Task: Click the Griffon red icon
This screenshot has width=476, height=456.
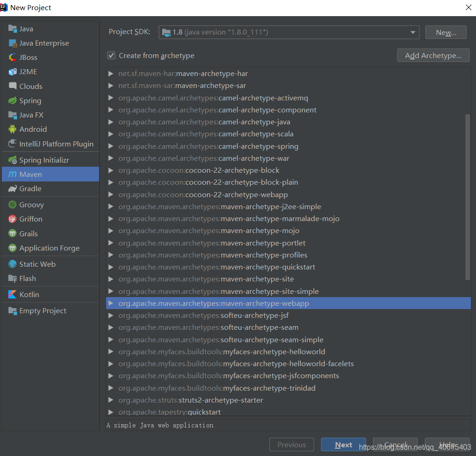Action: coord(12,219)
